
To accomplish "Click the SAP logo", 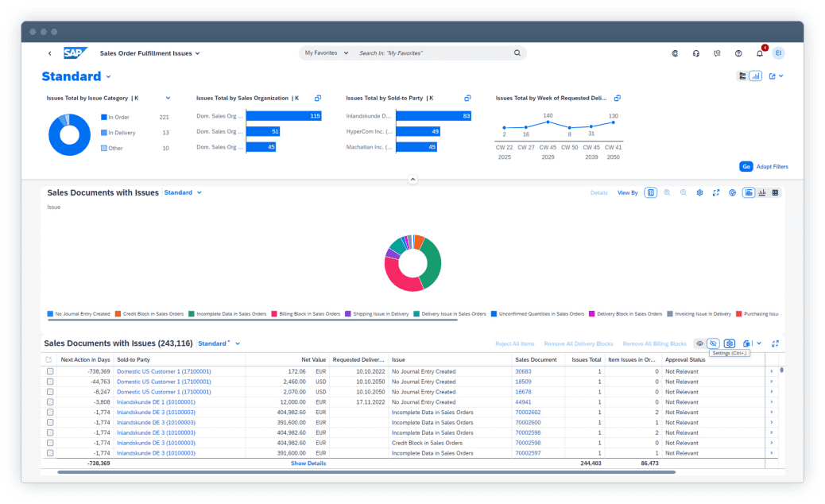I will [76, 53].
